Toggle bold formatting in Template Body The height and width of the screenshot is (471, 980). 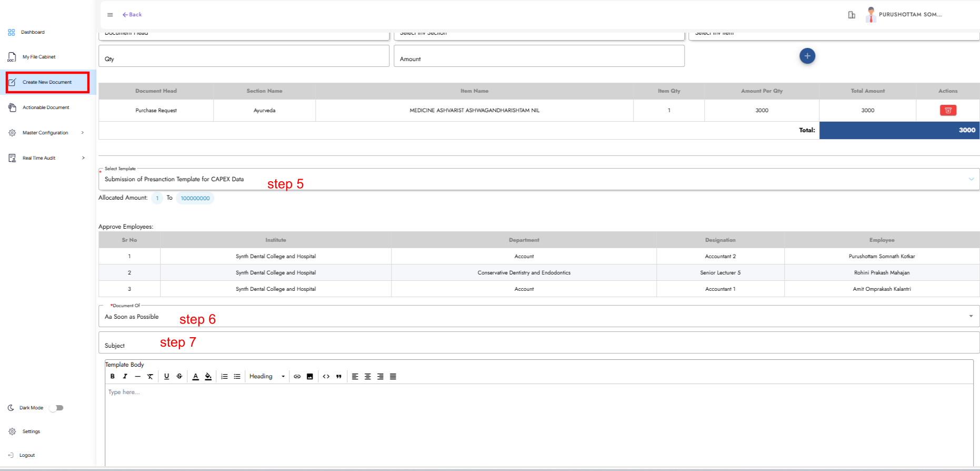[x=112, y=376]
